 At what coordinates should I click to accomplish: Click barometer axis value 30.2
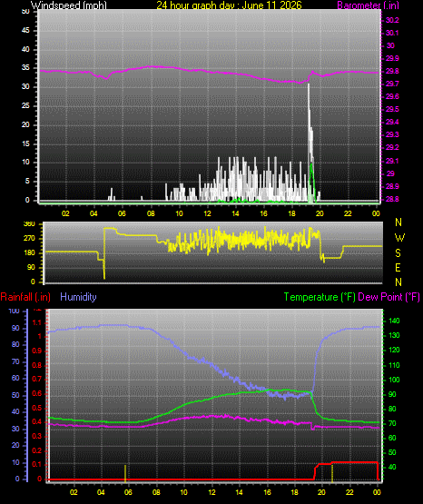[392, 20]
